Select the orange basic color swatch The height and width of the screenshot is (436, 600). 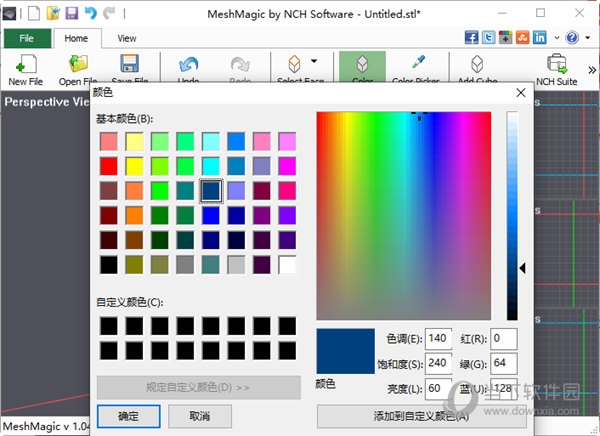click(134, 216)
